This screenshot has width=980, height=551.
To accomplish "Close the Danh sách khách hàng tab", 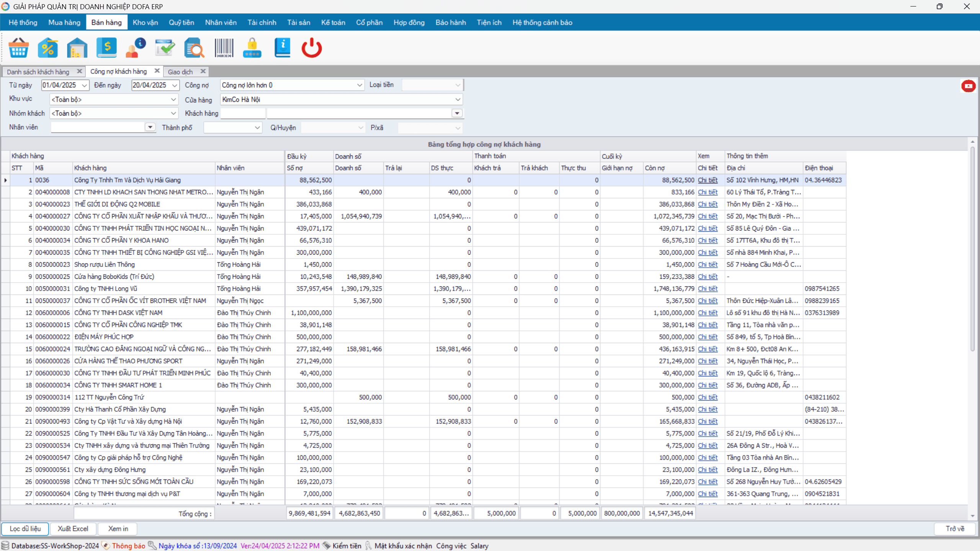I will (x=79, y=71).
